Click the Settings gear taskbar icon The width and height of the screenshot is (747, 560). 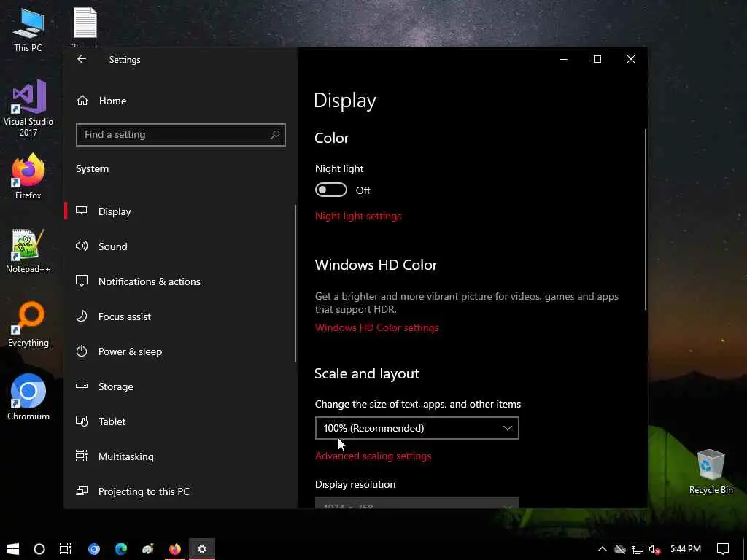202,549
